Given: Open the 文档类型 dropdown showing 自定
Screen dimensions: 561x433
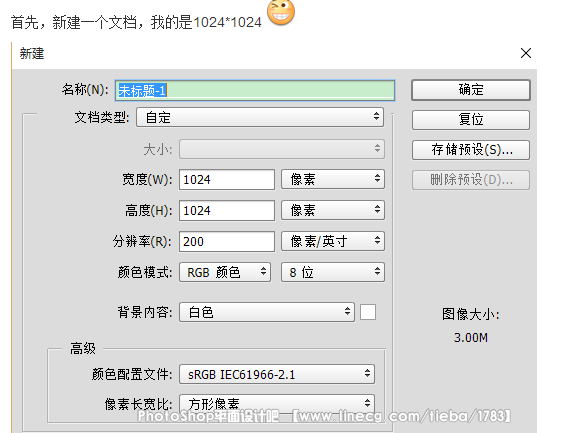Looking at the screenshot, I should 260,117.
